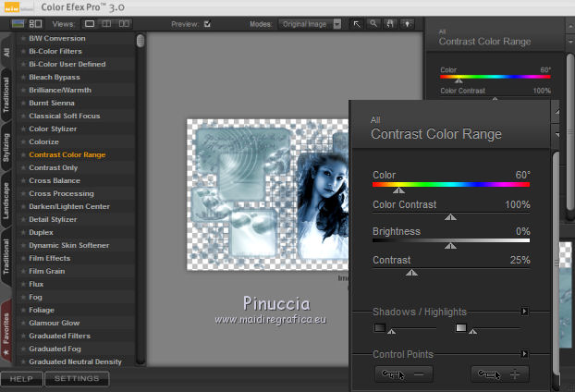Click the settings panel vertical scrollbar
575x392 pixels.
[x=556, y=264]
